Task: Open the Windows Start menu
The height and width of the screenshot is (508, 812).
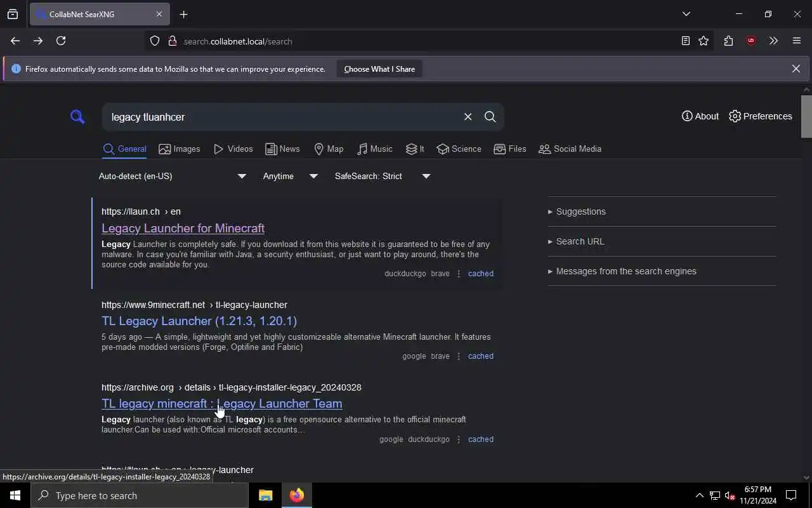Action: 15,495
